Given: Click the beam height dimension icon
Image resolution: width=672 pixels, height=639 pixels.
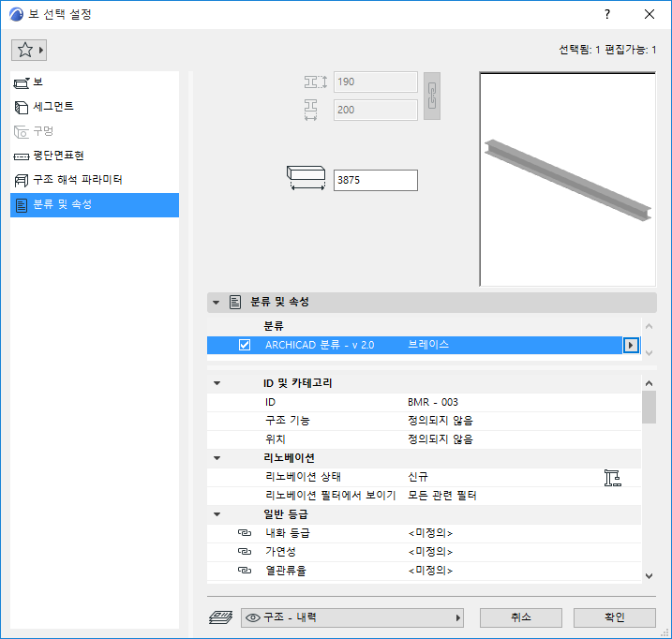Looking at the screenshot, I should click(316, 82).
